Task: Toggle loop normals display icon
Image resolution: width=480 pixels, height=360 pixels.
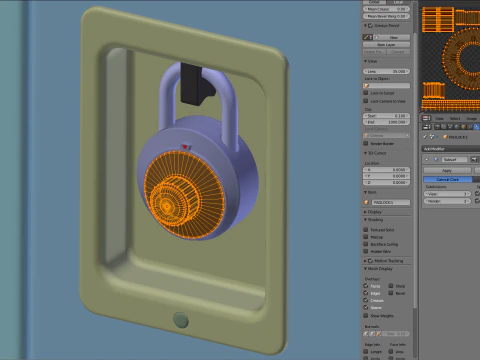Action: 372,334
